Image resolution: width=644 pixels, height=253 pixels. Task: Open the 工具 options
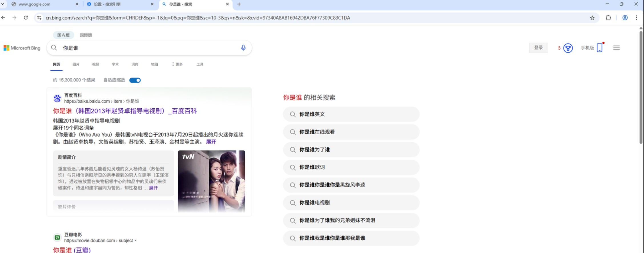click(200, 64)
